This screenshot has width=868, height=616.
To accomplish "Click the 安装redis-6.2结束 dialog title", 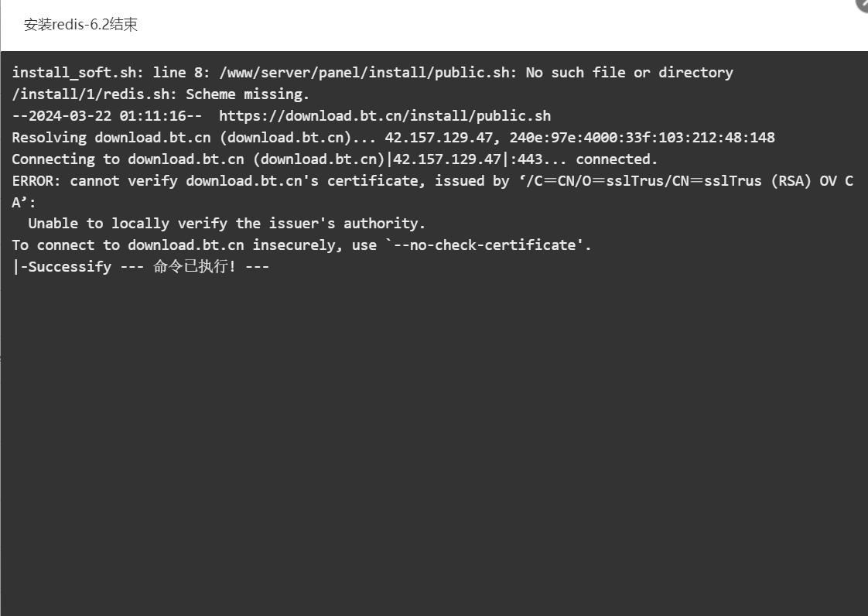I will pos(80,24).
